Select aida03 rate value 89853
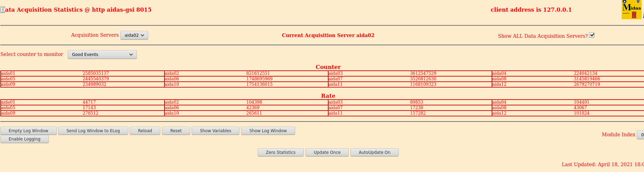The height and width of the screenshot is (172, 644). 417,102
